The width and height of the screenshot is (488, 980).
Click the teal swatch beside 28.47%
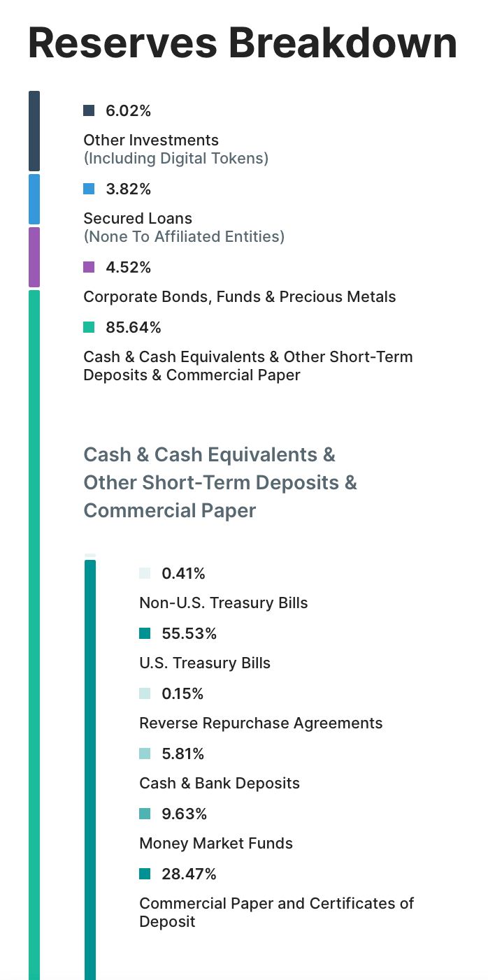[x=145, y=874]
